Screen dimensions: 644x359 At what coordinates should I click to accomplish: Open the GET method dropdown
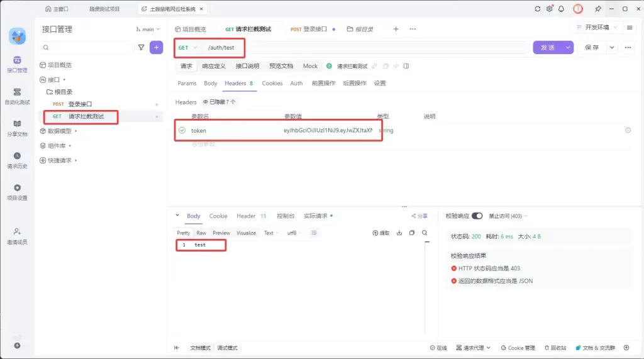point(187,48)
